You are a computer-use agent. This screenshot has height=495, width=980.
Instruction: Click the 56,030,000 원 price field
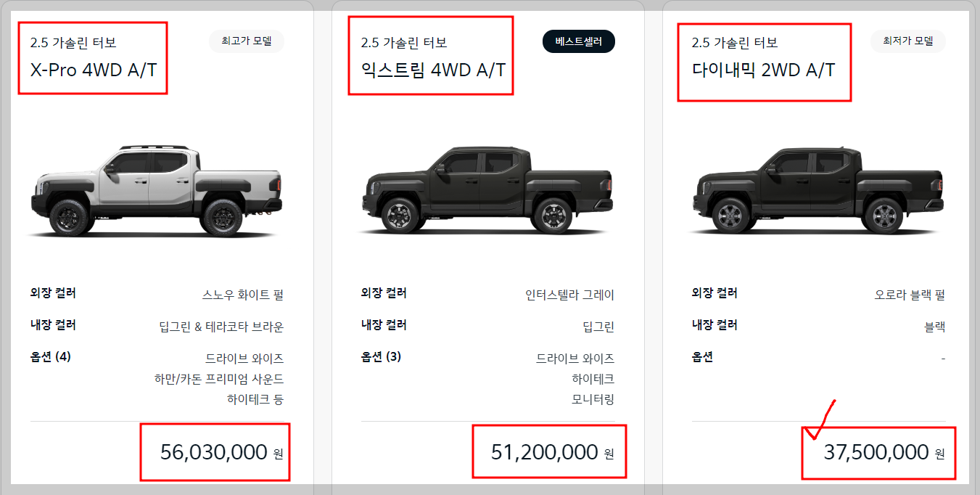[x=215, y=451]
